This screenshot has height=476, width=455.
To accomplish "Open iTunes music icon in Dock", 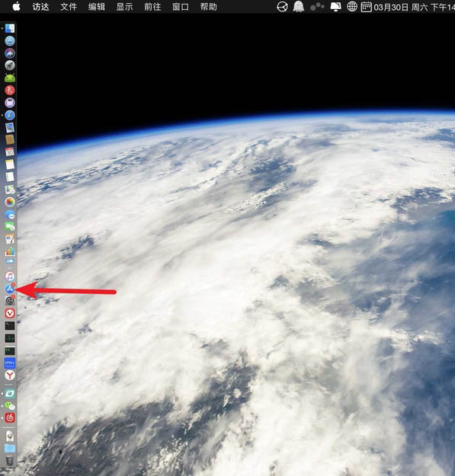I will tap(10, 276).
